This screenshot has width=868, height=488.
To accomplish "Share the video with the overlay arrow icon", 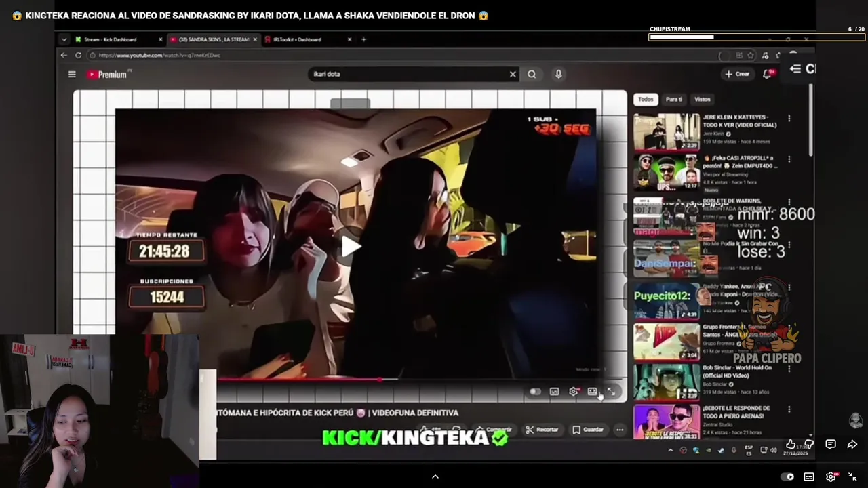I will (x=852, y=445).
